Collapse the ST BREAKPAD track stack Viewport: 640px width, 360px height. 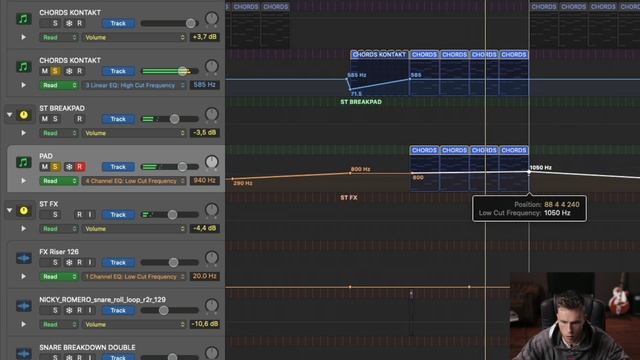click(9, 115)
